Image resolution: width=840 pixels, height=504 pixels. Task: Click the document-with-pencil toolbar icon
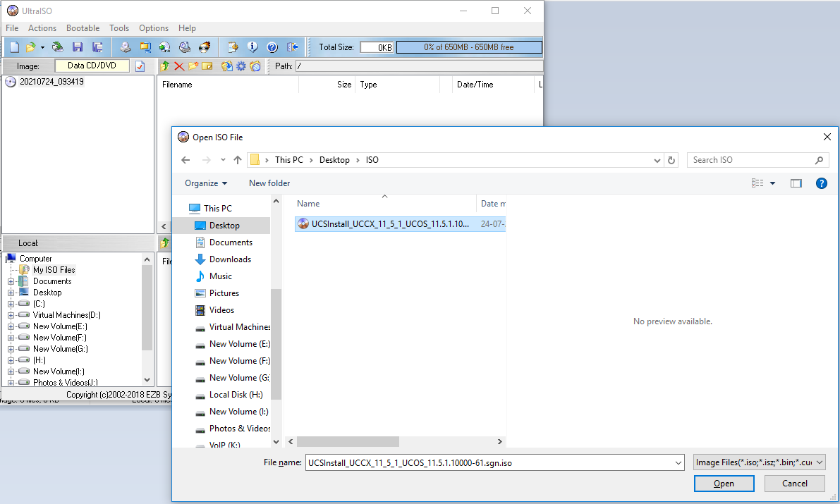point(233,47)
